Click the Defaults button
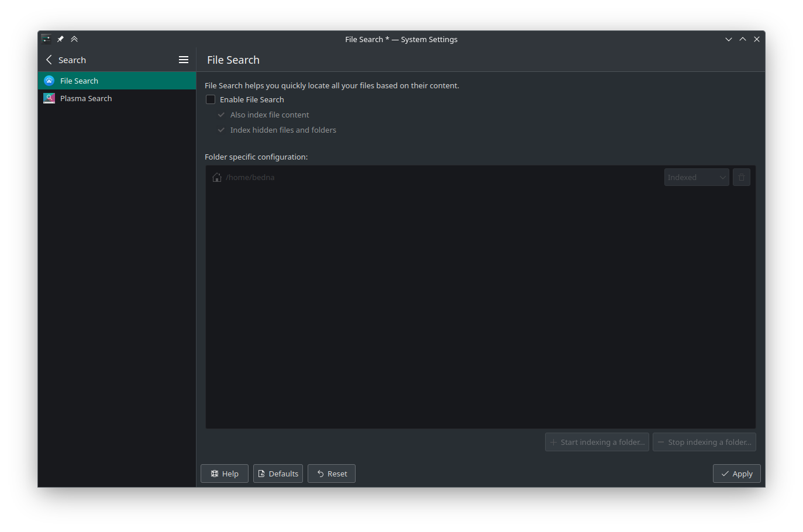 coord(278,474)
